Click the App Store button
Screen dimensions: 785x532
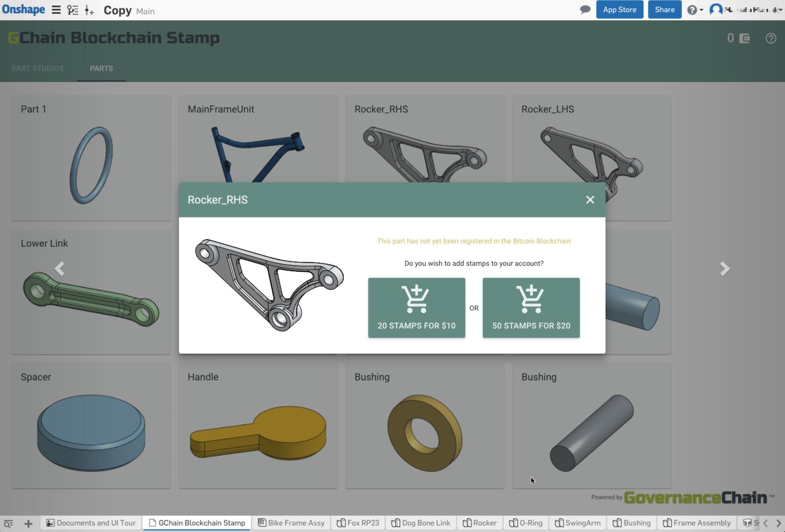tap(619, 9)
